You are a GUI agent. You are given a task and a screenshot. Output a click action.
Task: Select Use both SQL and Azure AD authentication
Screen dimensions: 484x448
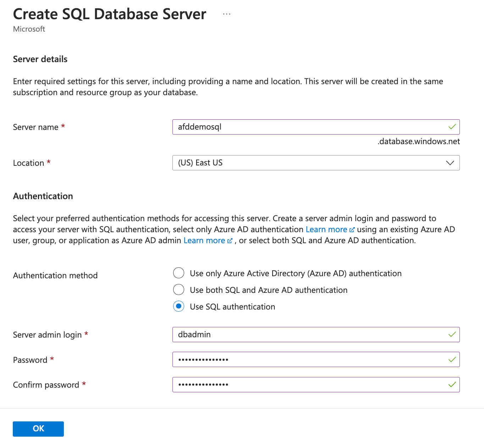(x=178, y=290)
